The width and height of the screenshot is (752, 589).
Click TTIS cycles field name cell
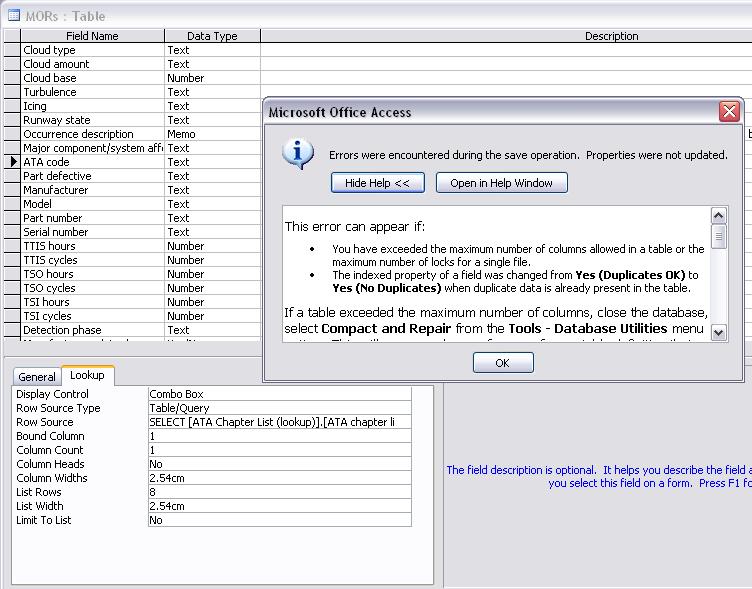tap(93, 260)
